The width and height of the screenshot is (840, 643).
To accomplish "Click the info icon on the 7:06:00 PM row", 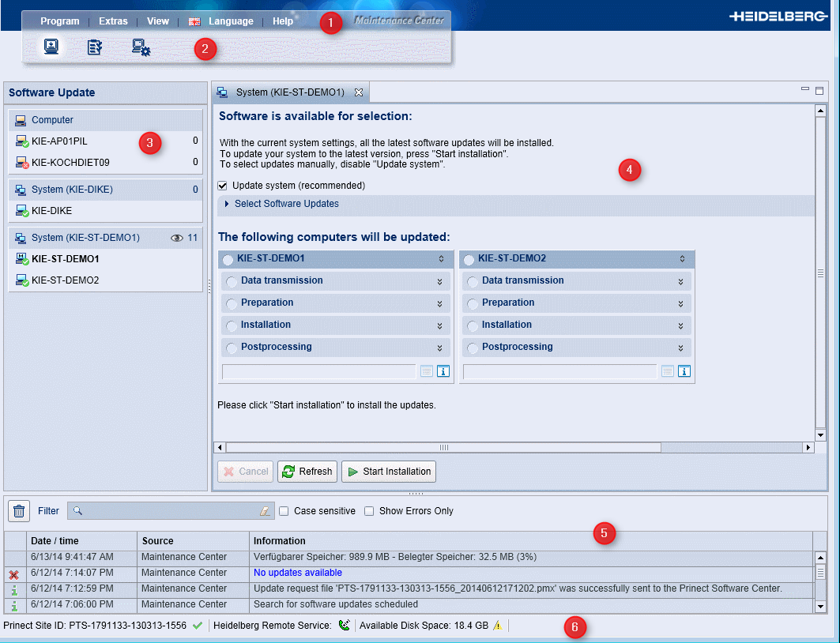I will 14,606.
